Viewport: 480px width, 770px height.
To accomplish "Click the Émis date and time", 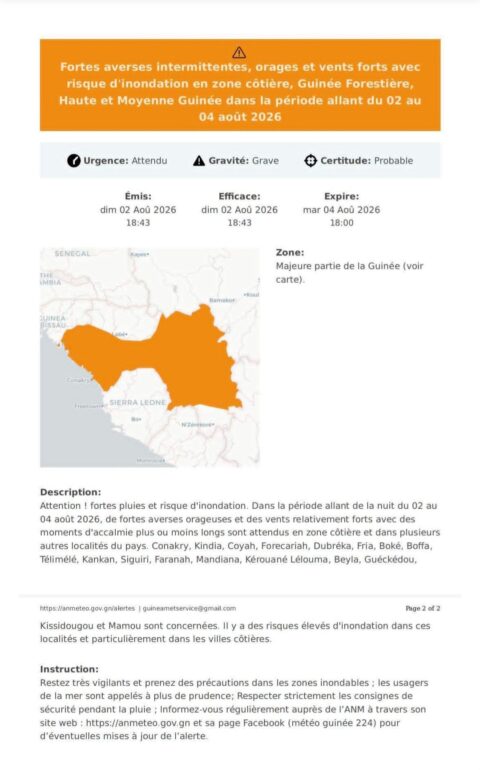I will click(x=138, y=216).
